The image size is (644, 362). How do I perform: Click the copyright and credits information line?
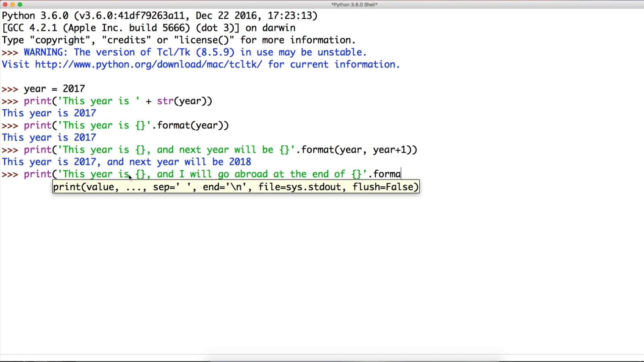pos(178,40)
